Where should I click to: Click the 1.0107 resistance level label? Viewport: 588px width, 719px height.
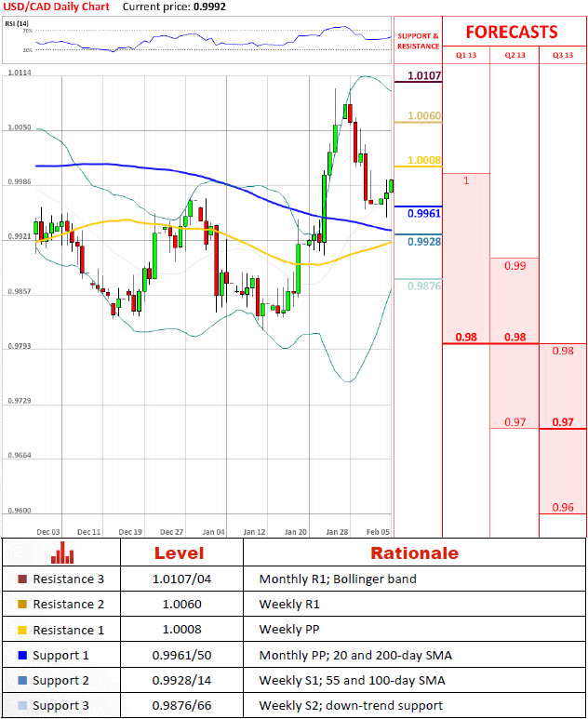[424, 75]
